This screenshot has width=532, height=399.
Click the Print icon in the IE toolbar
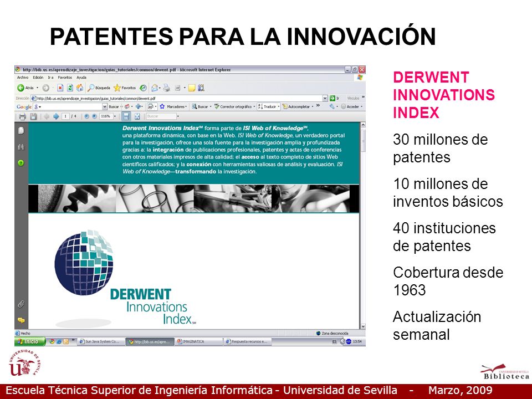(x=166, y=88)
